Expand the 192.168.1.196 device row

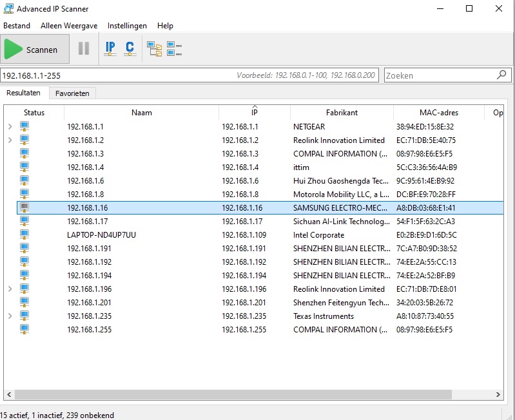click(10, 289)
